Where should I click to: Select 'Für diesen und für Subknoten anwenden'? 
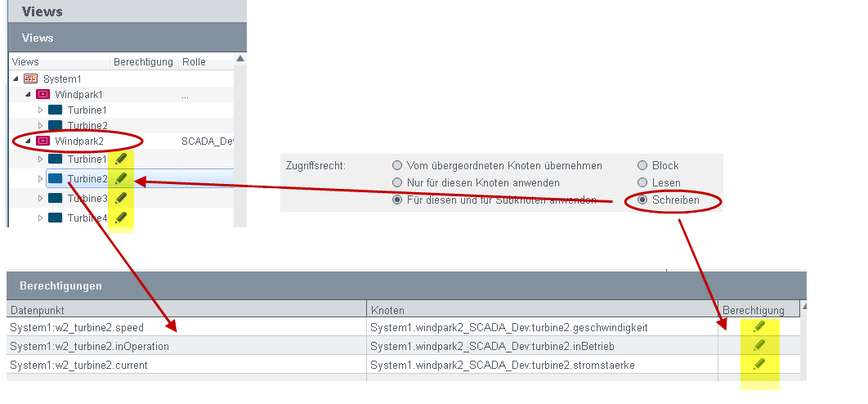click(397, 200)
